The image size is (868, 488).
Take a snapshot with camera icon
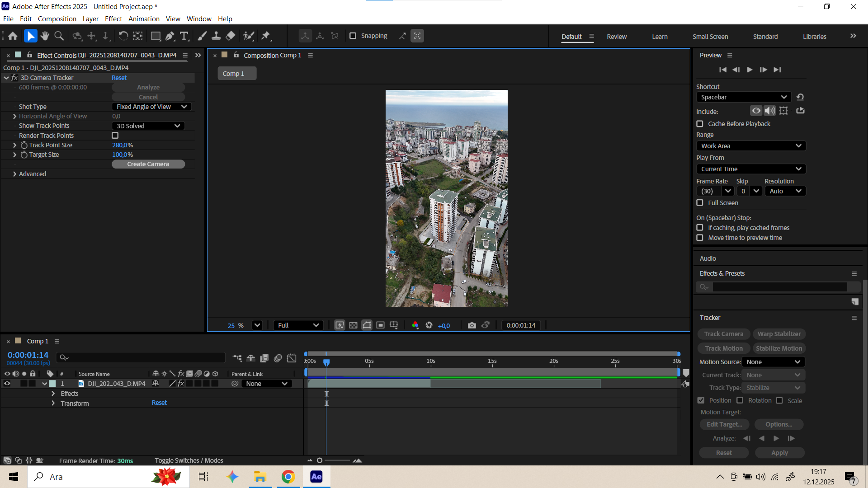472,325
